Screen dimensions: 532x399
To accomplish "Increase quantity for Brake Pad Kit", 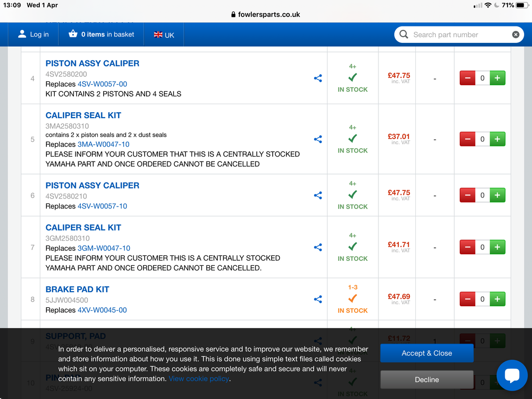I will pyautogui.click(x=498, y=299).
